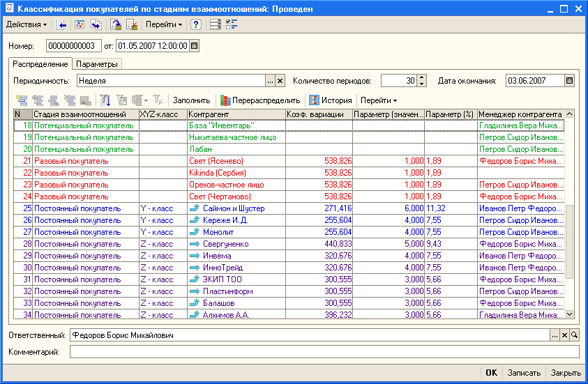
Task: Add a new row to the table
Action: 22,100
